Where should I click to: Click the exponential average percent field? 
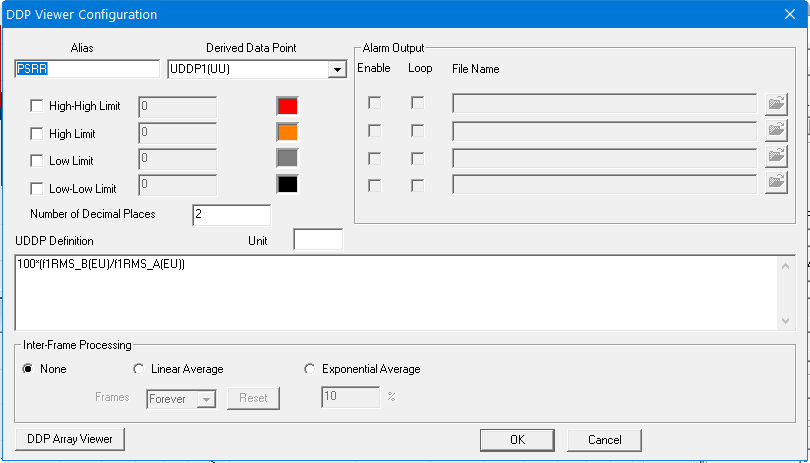351,397
